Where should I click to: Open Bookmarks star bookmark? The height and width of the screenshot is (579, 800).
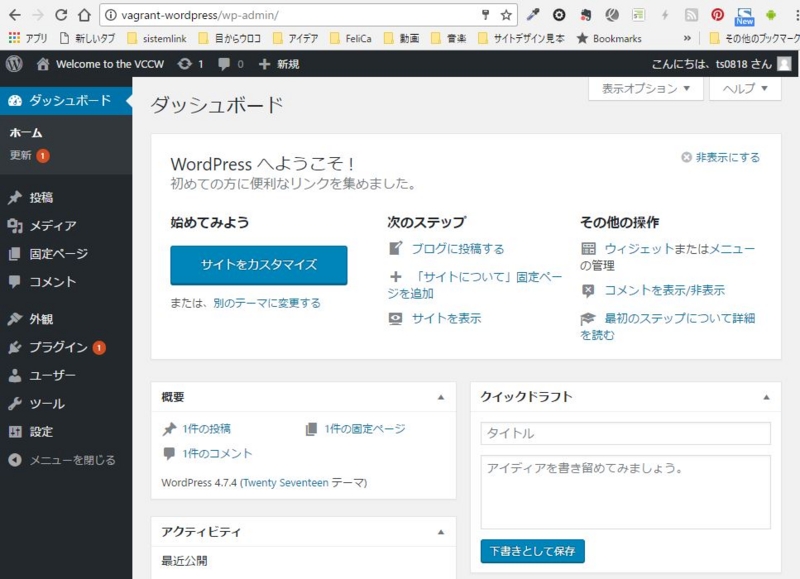click(609, 38)
